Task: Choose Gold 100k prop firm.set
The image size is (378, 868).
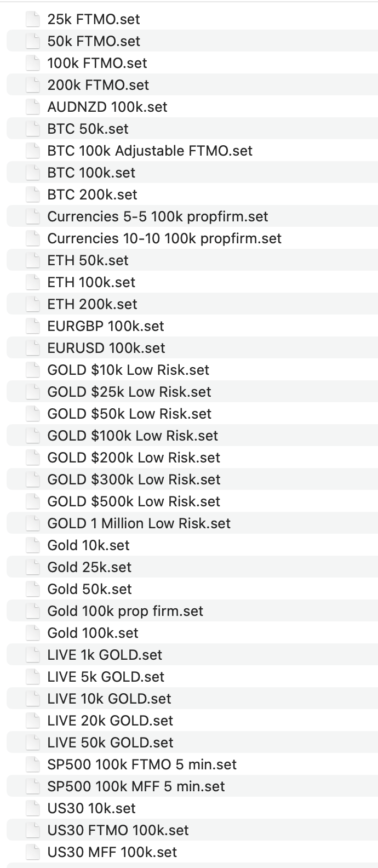Action: pos(125,611)
